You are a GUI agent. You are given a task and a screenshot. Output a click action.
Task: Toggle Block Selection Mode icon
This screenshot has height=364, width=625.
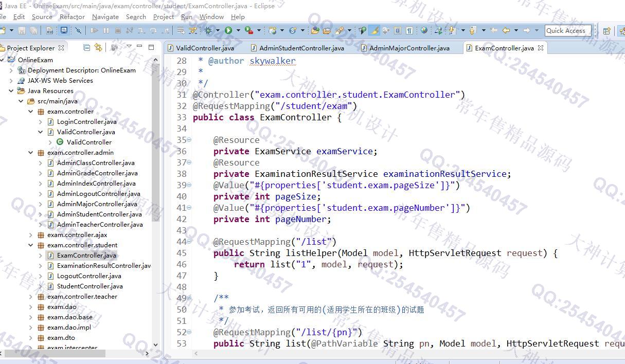(x=398, y=30)
